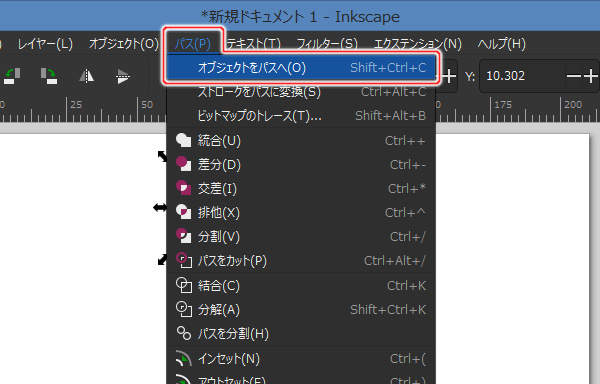Open the テキスト(T) menu
This screenshot has height=384, width=600.
[x=253, y=44]
